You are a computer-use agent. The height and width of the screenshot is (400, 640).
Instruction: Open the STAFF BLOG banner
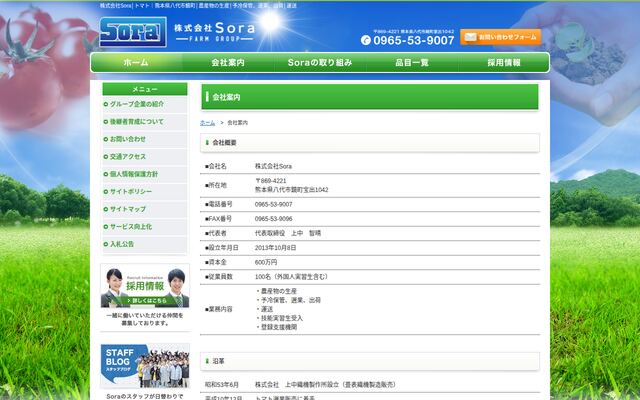coord(145,366)
